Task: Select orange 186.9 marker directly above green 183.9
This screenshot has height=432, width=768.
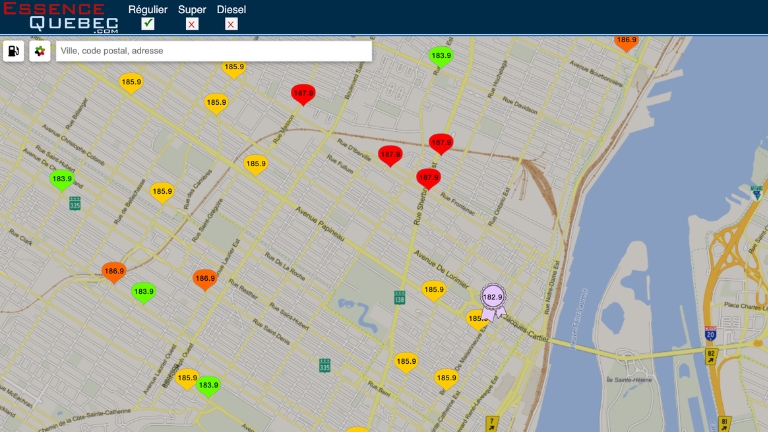Action: pyautogui.click(x=114, y=272)
